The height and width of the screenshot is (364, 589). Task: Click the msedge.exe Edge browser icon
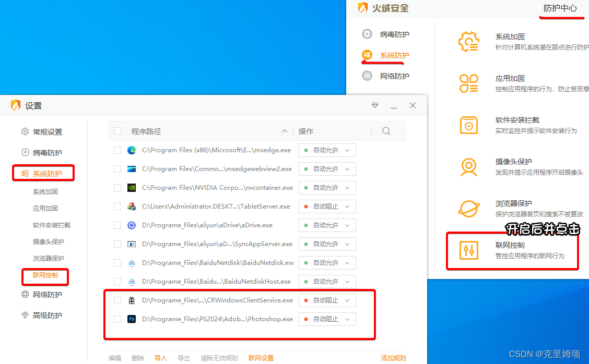(132, 150)
